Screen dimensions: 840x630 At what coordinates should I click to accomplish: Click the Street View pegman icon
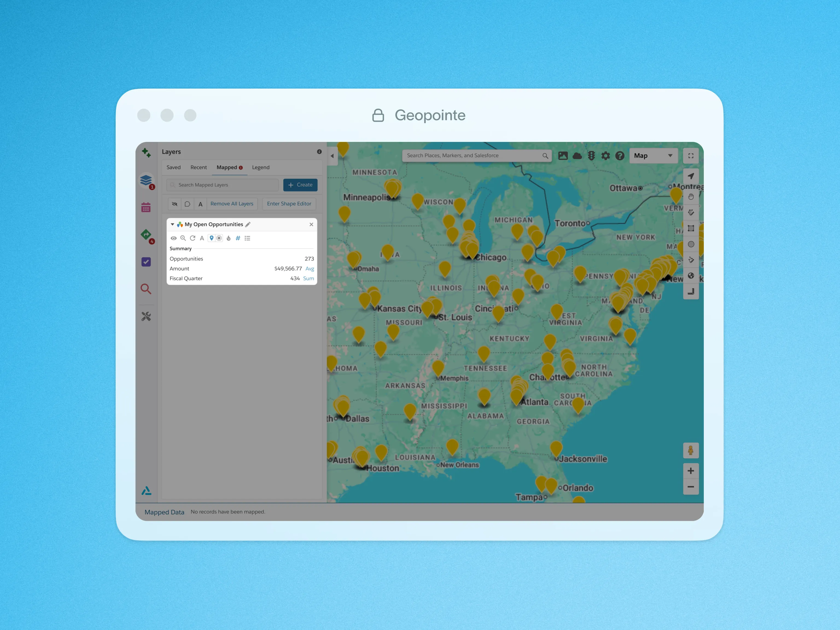690,450
